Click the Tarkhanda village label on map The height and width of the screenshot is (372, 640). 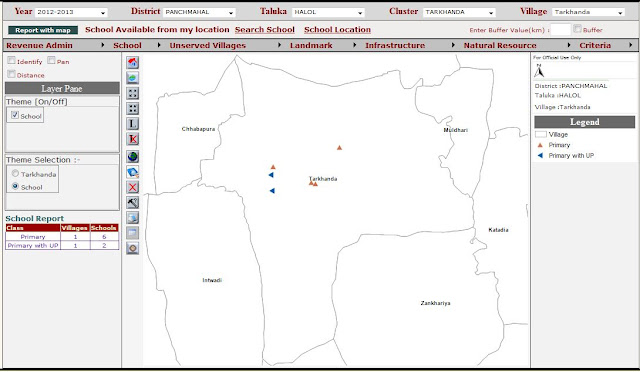[x=323, y=178]
